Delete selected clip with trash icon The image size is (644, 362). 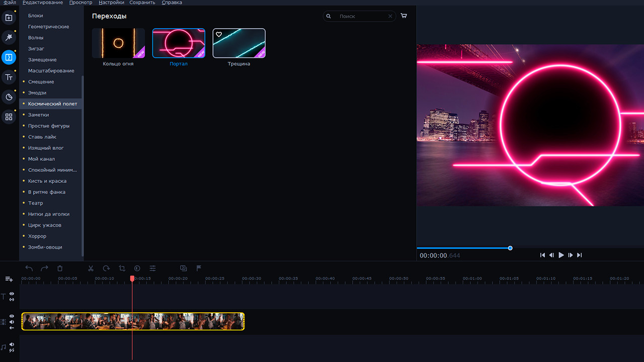tap(60, 268)
